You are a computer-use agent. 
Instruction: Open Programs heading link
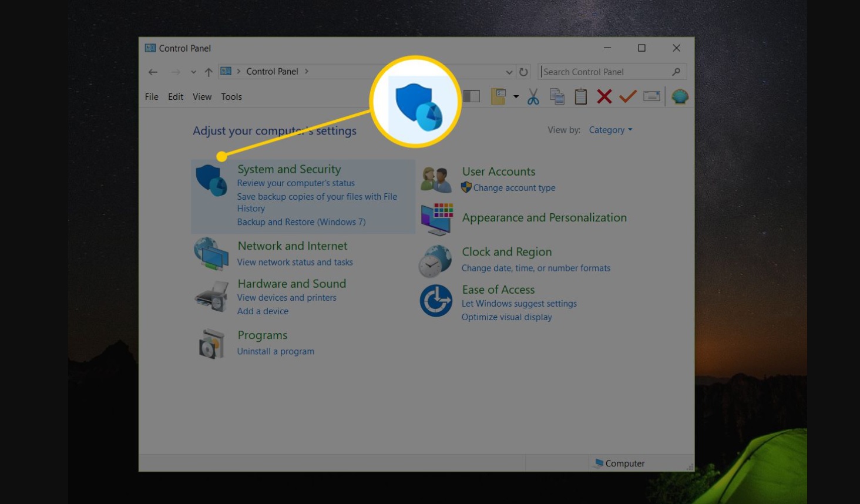(x=263, y=335)
